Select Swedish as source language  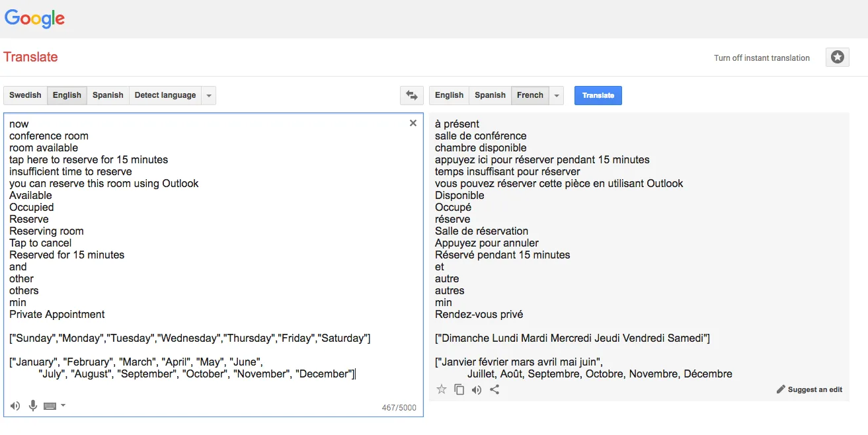[x=25, y=95]
